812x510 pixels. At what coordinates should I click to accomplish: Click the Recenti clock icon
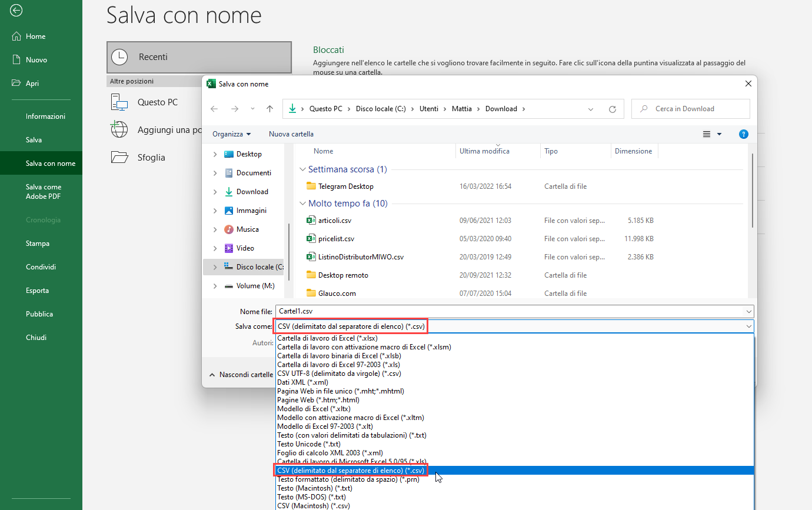click(x=119, y=57)
